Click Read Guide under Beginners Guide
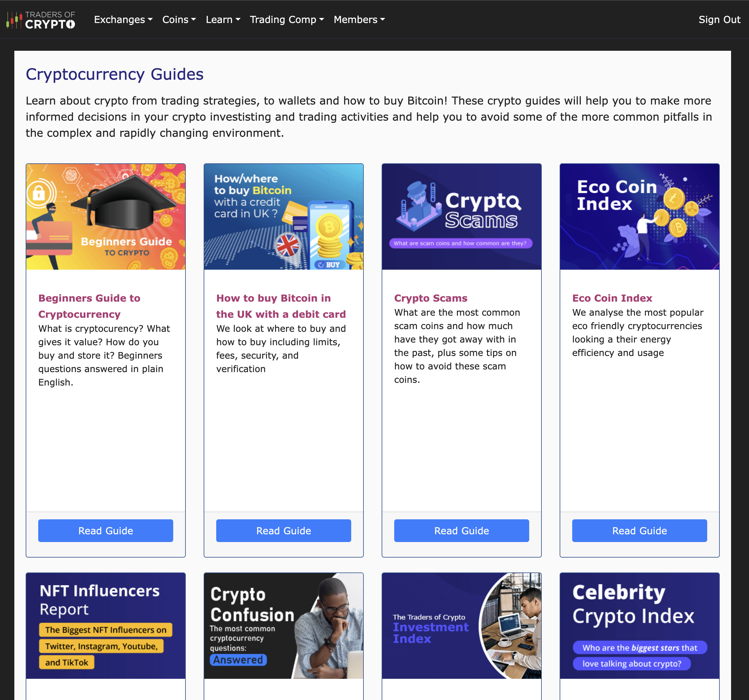Screen dimensions: 749x700 pyautogui.click(x=105, y=530)
